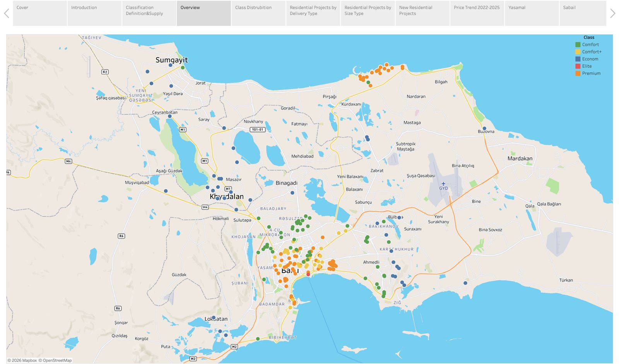Switch to the Introduction tab
Image resolution: width=619 pixels, height=364 pixels.
coord(94,13)
